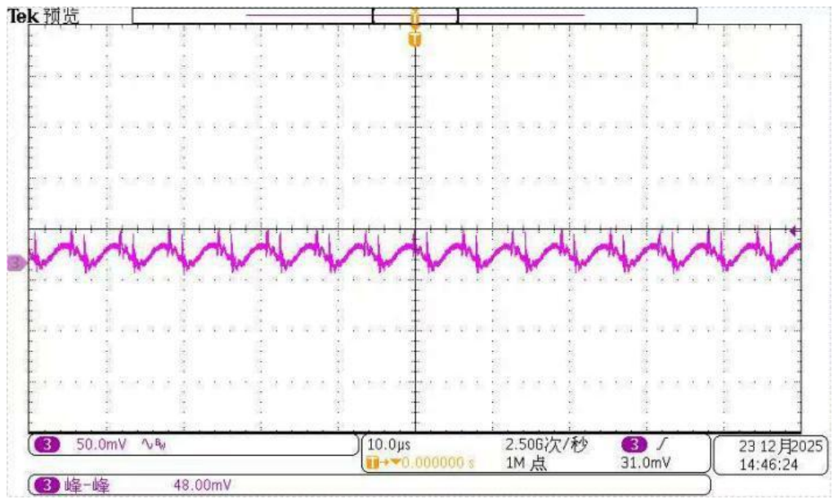This screenshot has height=504, width=838.
Task: Click the channel 3 ground reference marker
Action: click(x=16, y=263)
